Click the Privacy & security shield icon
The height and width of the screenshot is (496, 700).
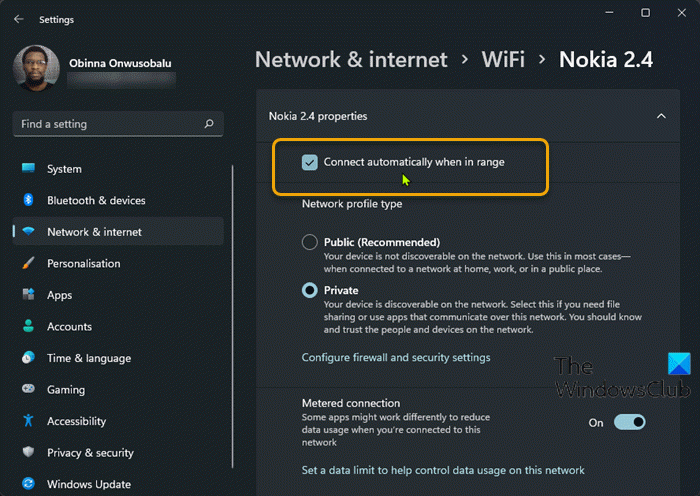[28, 453]
